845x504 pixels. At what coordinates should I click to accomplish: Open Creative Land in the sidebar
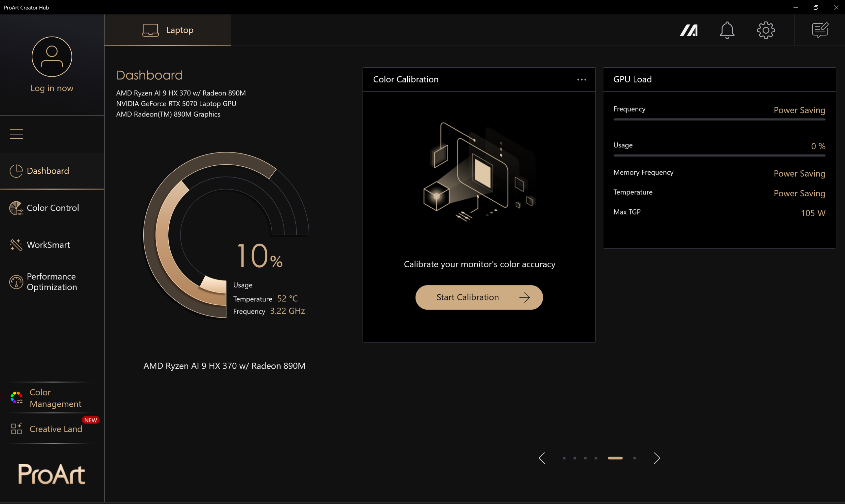coord(52,429)
